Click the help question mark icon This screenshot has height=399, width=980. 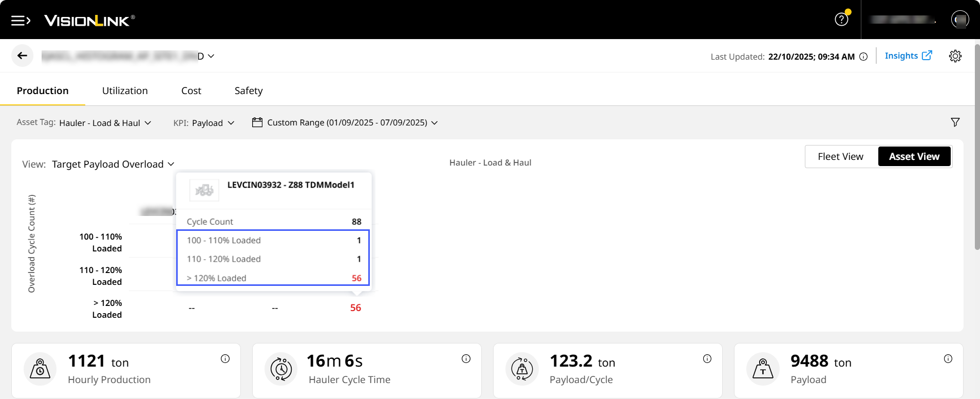841,20
